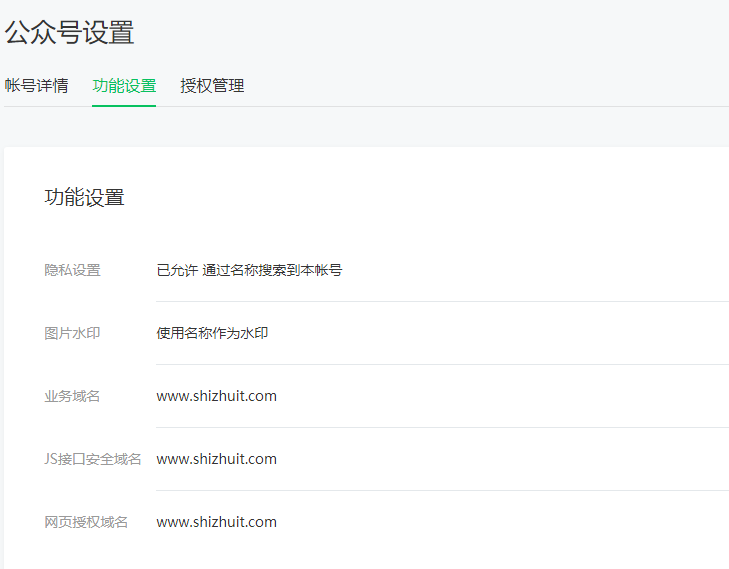Click the domain value beside 网页授权域名
The height and width of the screenshot is (569, 729).
tap(216, 522)
